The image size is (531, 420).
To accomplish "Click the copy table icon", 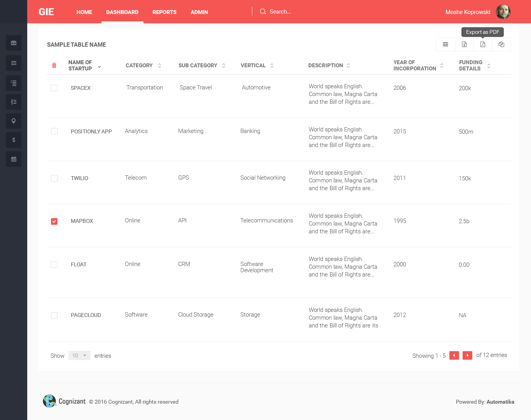I will 501,44.
